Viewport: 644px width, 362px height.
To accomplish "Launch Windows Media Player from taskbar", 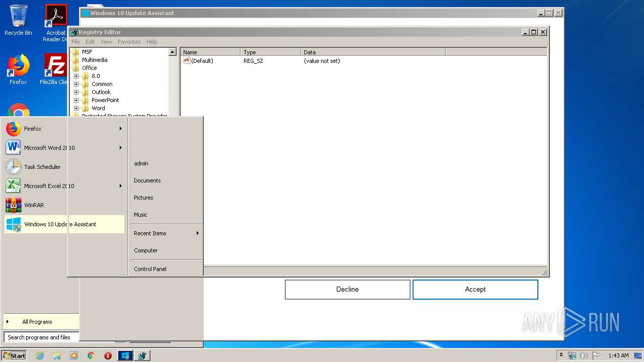I will point(74,355).
